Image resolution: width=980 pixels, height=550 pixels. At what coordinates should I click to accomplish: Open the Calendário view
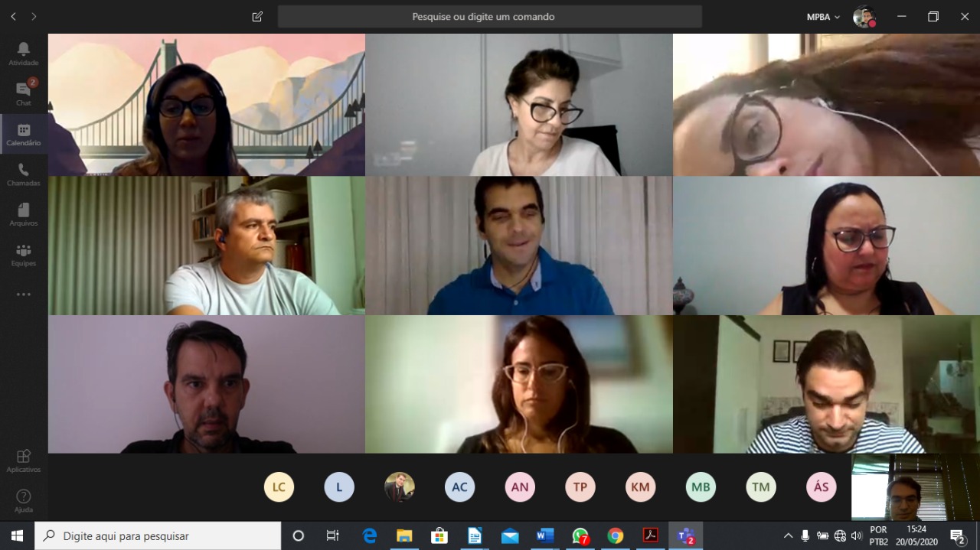coord(24,135)
